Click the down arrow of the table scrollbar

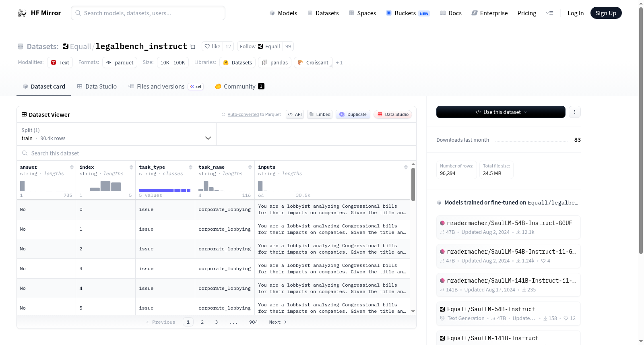pyautogui.click(x=413, y=311)
